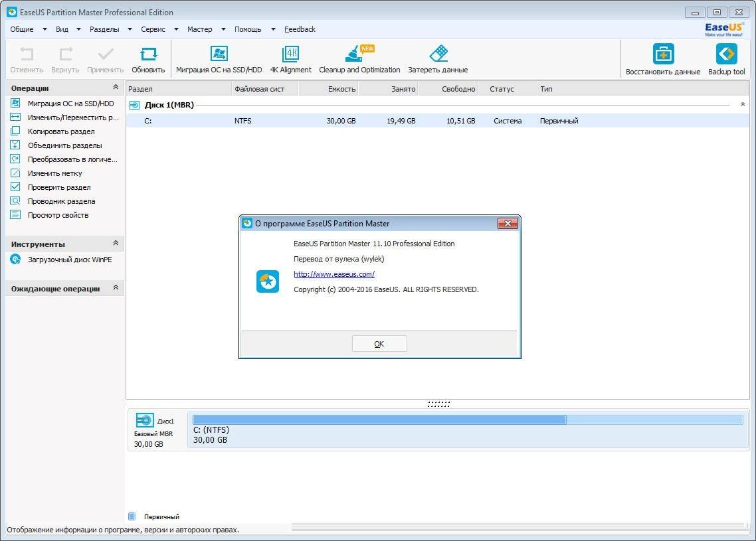This screenshot has width=756, height=541.
Task: Launch the Backup tool icon
Action: (726, 54)
